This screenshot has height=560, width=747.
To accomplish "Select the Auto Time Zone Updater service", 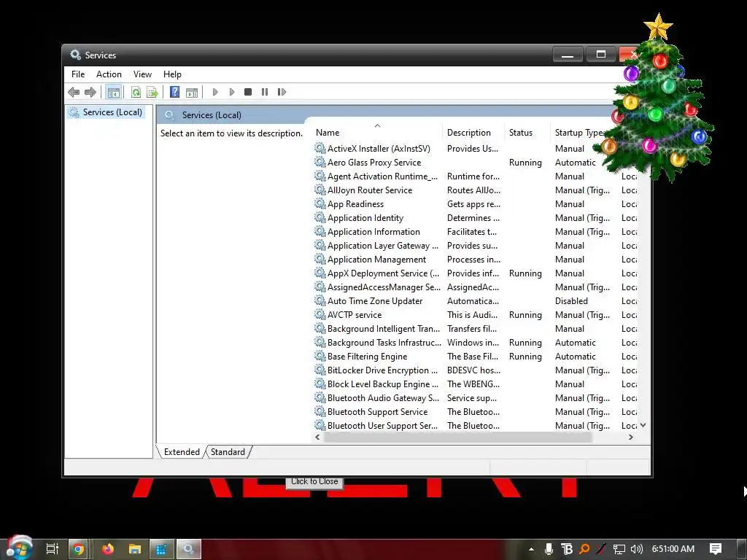I will pos(476,301).
